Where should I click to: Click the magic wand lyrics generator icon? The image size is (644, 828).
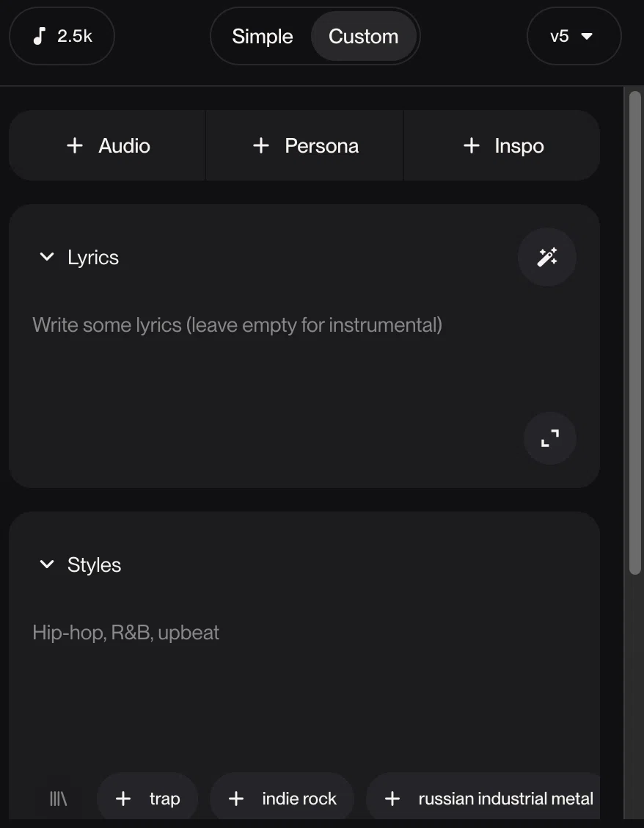547,257
